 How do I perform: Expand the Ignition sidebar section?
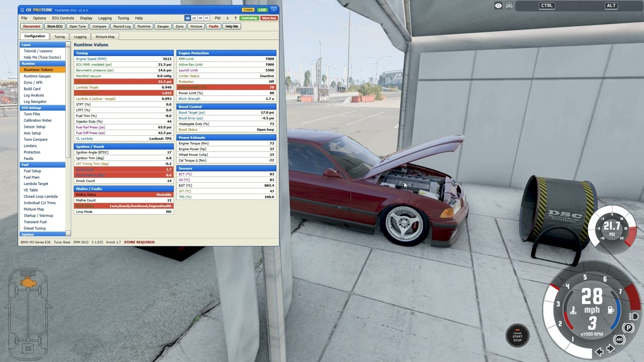coord(43,234)
